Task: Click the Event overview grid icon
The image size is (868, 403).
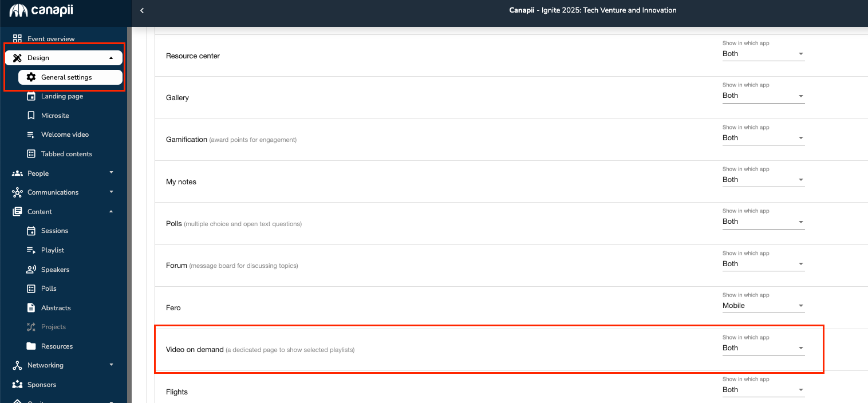Action: click(x=17, y=39)
